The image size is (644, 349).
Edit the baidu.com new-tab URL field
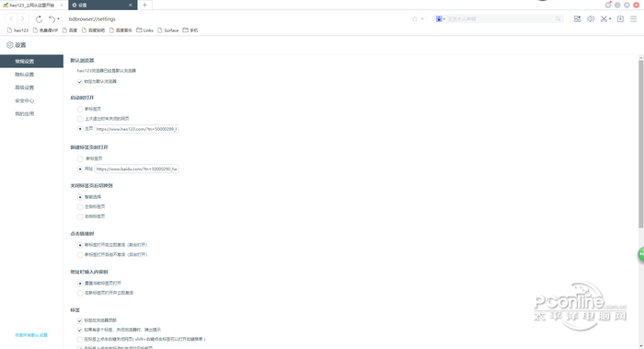pos(136,169)
